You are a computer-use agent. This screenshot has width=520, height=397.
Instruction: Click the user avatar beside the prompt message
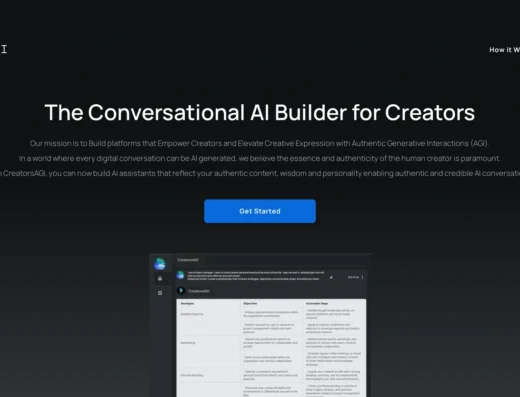tap(181, 275)
